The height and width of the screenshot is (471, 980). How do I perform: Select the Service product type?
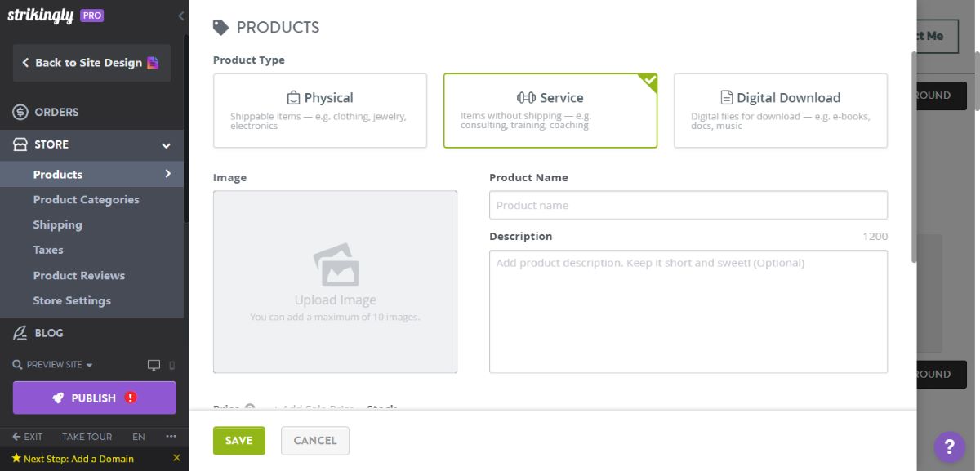tap(550, 110)
